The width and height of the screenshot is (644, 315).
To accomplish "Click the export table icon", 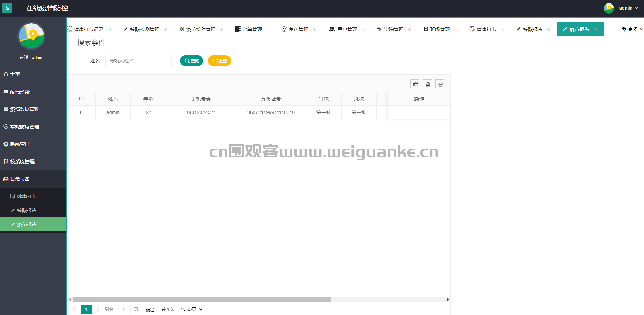I will coord(427,84).
